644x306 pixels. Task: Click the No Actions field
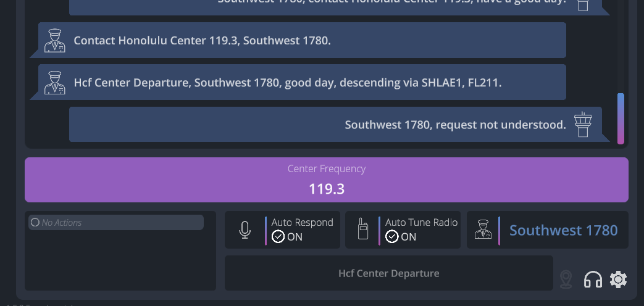116,222
